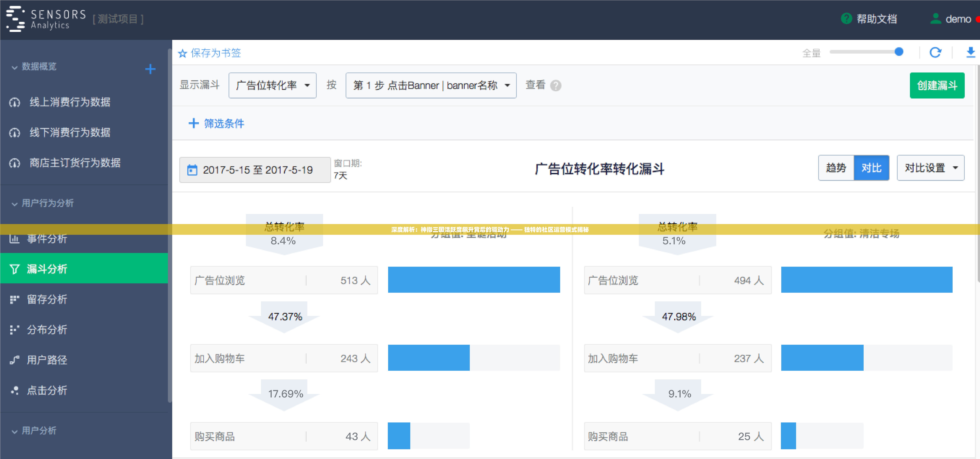Collapse the 数据概览 section
Screen dimensions: 980x459
click(x=14, y=68)
